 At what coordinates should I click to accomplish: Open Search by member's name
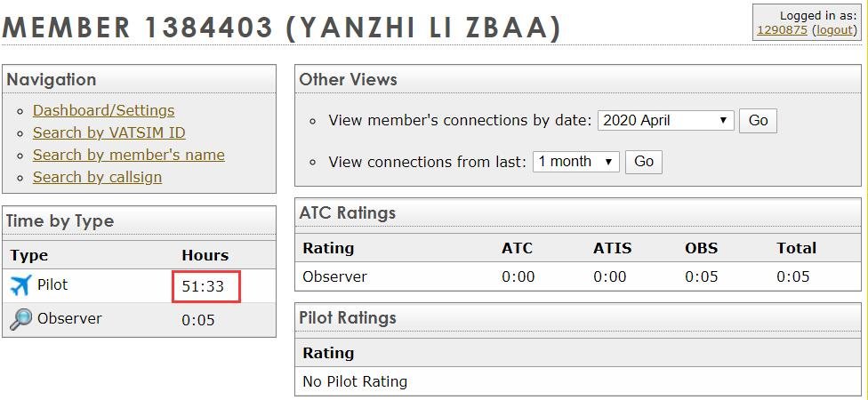(x=128, y=155)
